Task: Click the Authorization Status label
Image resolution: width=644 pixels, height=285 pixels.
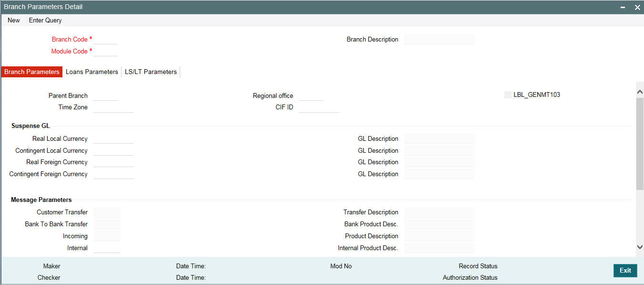Action: point(470,277)
